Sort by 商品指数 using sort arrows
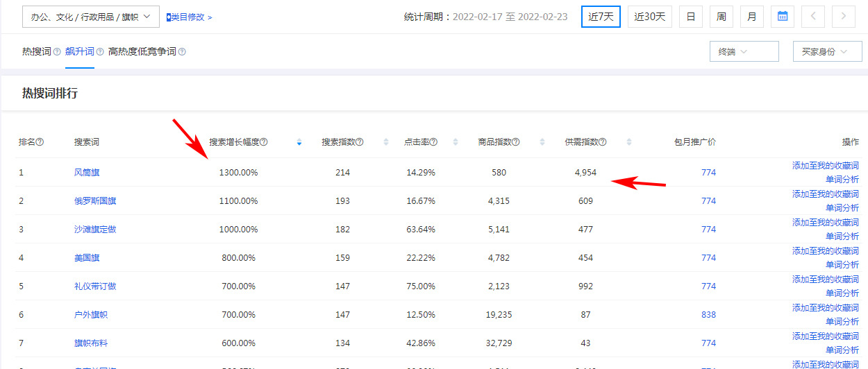Screen dimensions: 868x369 click(542, 142)
